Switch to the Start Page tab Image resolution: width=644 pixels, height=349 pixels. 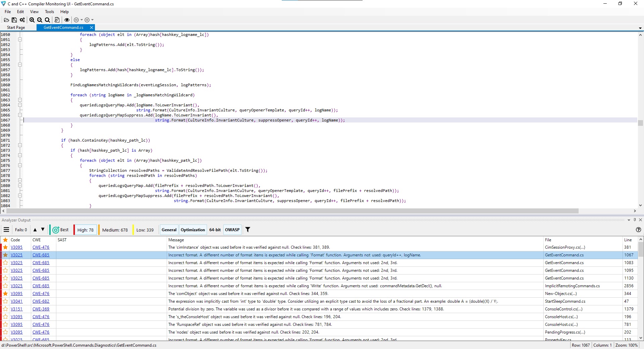[x=16, y=28]
